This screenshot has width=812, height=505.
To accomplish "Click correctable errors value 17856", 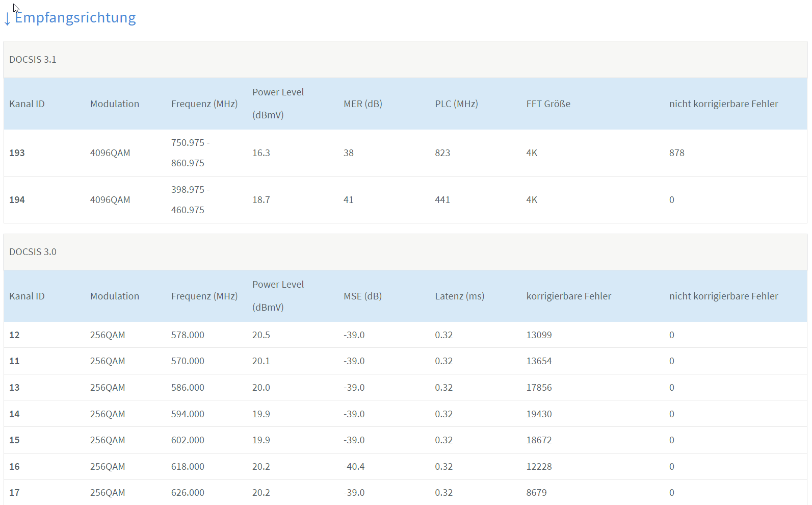I will pyautogui.click(x=539, y=388).
